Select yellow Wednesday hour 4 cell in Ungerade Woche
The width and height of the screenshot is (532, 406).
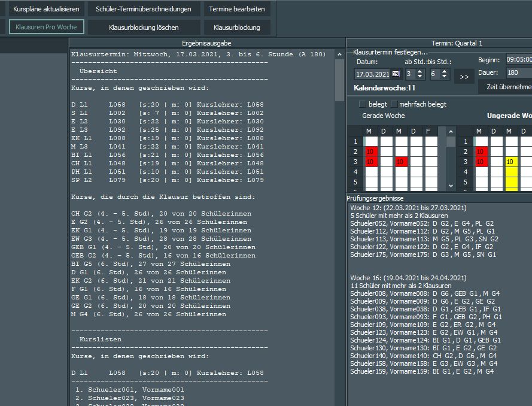click(x=511, y=172)
